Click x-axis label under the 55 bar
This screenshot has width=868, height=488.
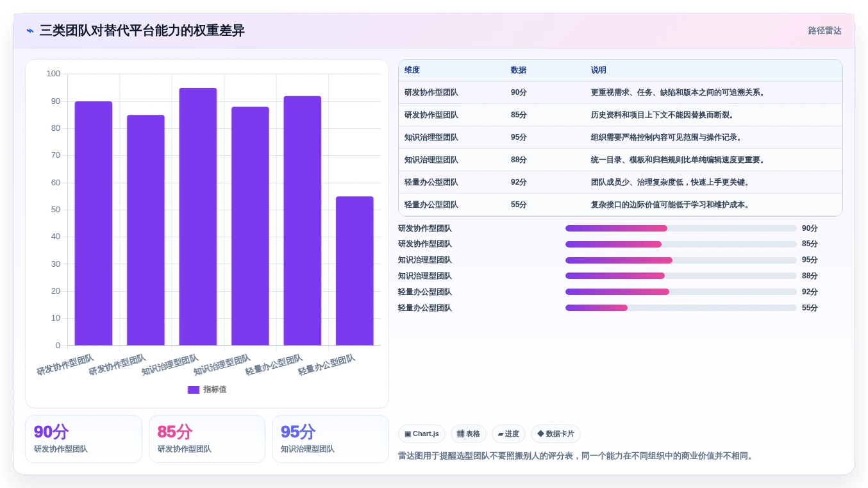click(x=327, y=364)
